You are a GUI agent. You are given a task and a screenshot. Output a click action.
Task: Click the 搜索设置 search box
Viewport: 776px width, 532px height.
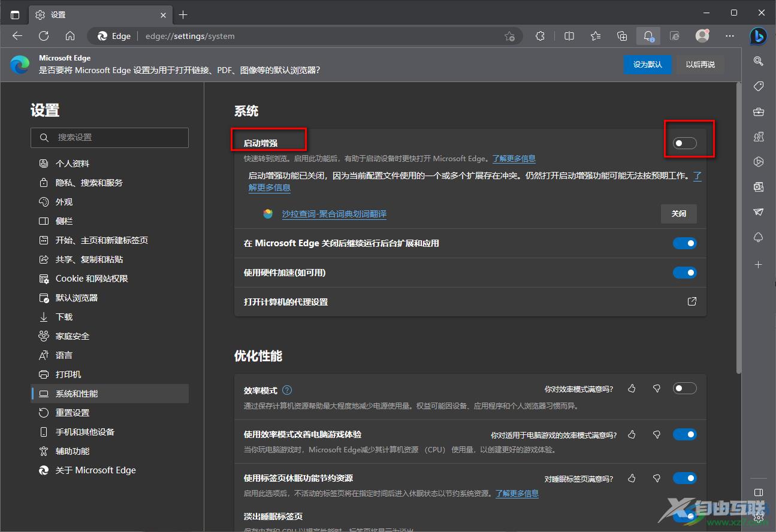point(110,137)
